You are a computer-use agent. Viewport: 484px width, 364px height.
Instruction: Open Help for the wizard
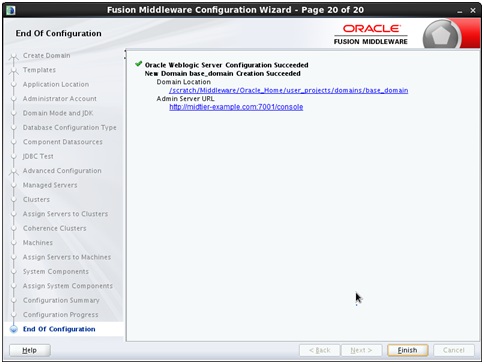tap(30, 350)
